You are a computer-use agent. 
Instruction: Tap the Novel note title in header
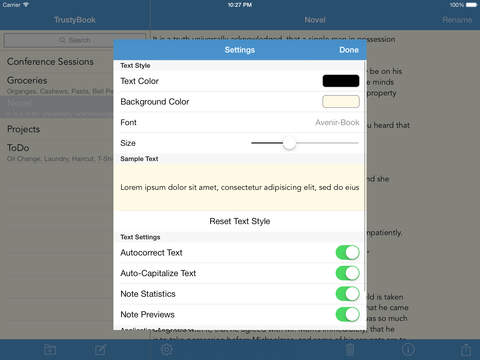pyautogui.click(x=315, y=20)
